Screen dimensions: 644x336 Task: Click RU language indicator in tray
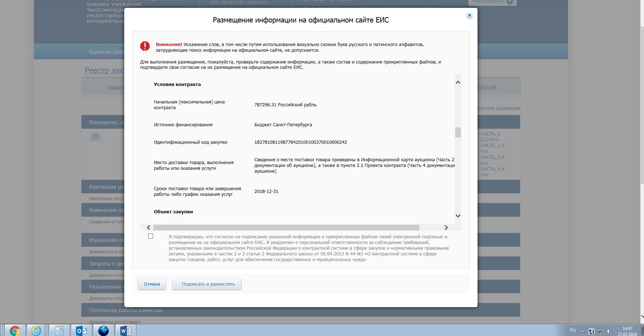coord(573,331)
